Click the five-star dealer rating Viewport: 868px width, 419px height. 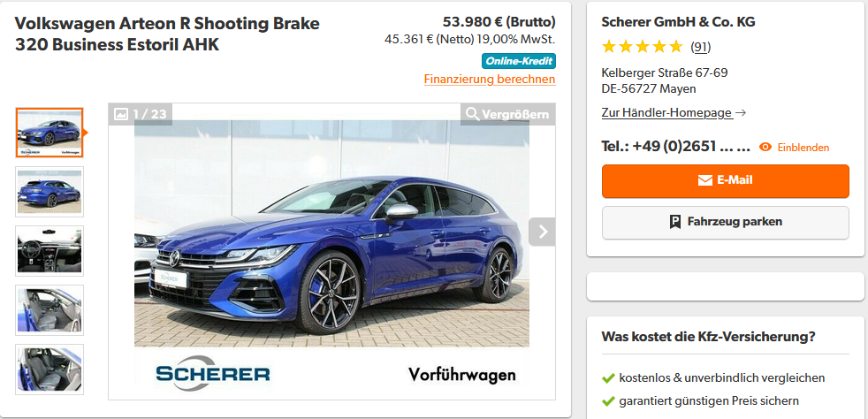pos(642,47)
